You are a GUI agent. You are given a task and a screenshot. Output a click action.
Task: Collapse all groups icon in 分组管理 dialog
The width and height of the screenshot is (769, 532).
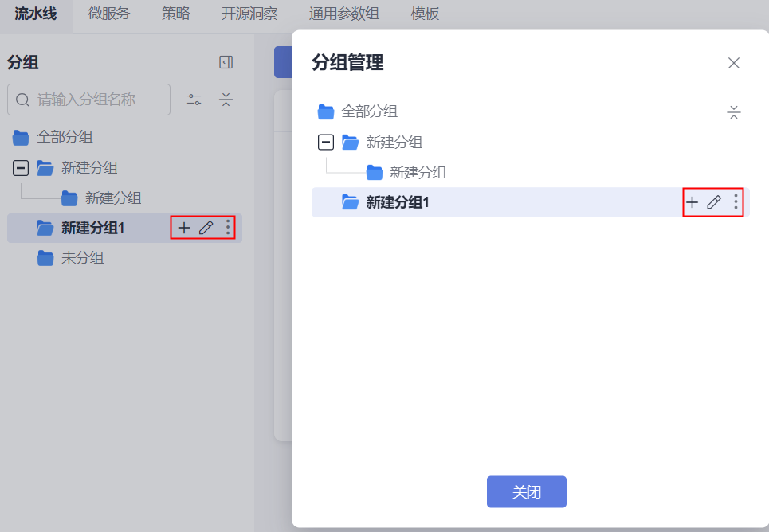[x=734, y=112]
